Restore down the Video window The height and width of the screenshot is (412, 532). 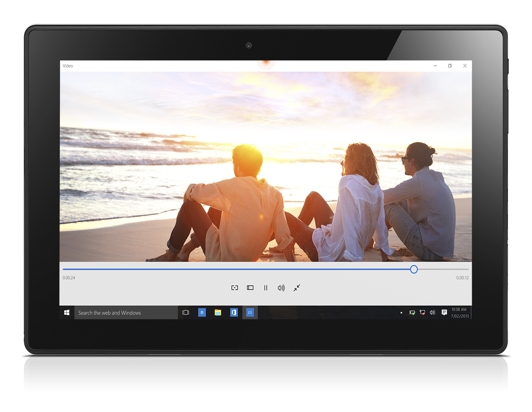point(450,66)
